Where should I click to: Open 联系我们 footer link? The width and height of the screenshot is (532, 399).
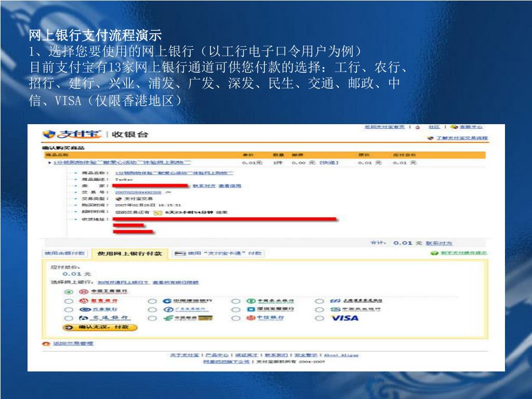(x=276, y=355)
